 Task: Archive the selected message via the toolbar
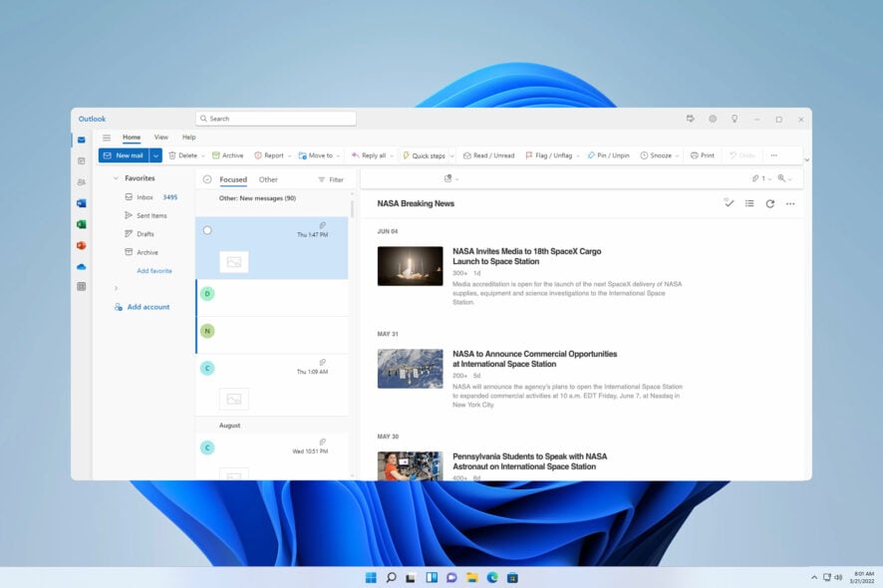(x=228, y=155)
